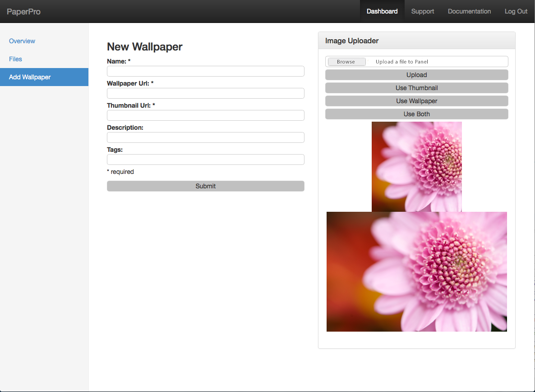Image resolution: width=535 pixels, height=392 pixels.
Task: Open Files in the sidebar
Action: click(x=16, y=59)
